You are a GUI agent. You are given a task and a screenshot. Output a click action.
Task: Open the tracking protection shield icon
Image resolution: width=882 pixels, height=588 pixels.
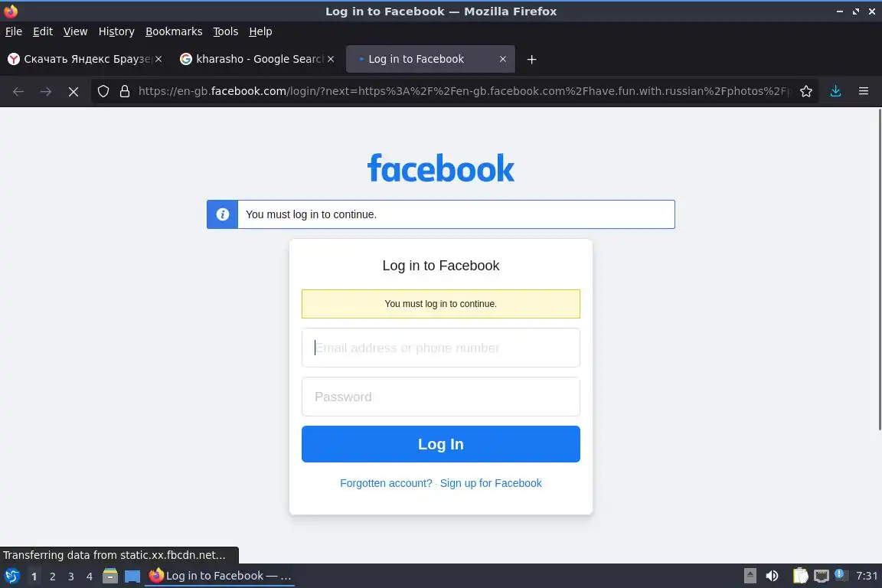(x=103, y=91)
